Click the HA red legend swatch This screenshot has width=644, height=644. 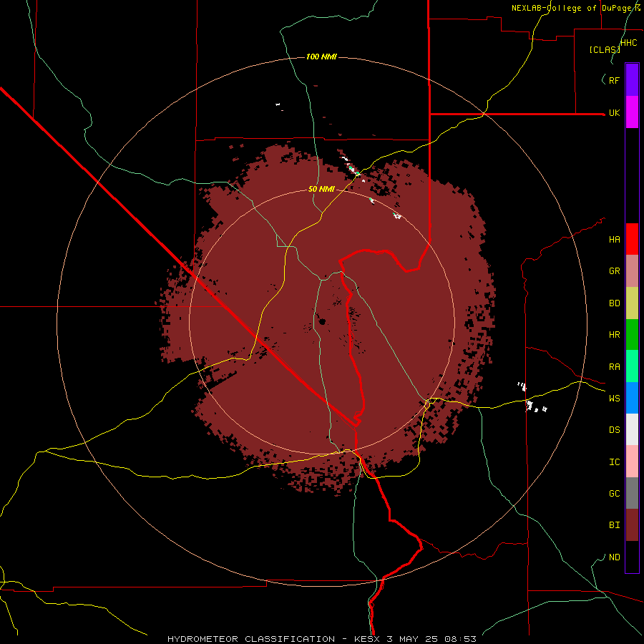tap(632, 239)
